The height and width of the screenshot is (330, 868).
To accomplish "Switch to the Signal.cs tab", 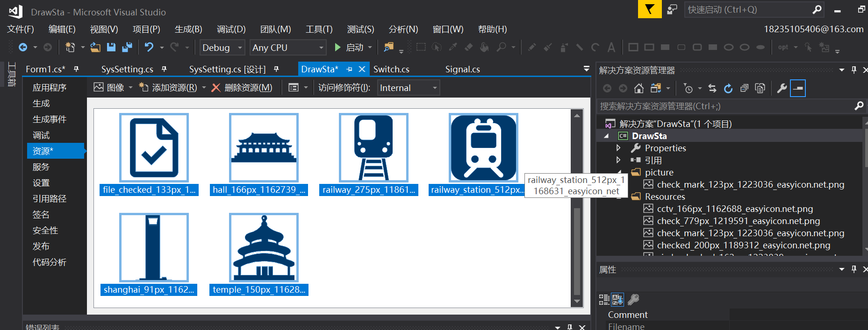I will (x=462, y=69).
